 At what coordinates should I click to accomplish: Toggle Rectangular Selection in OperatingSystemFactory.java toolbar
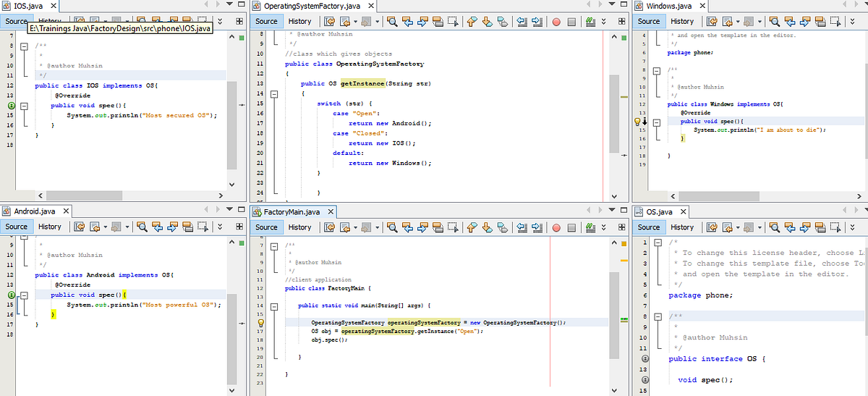pos(453,22)
